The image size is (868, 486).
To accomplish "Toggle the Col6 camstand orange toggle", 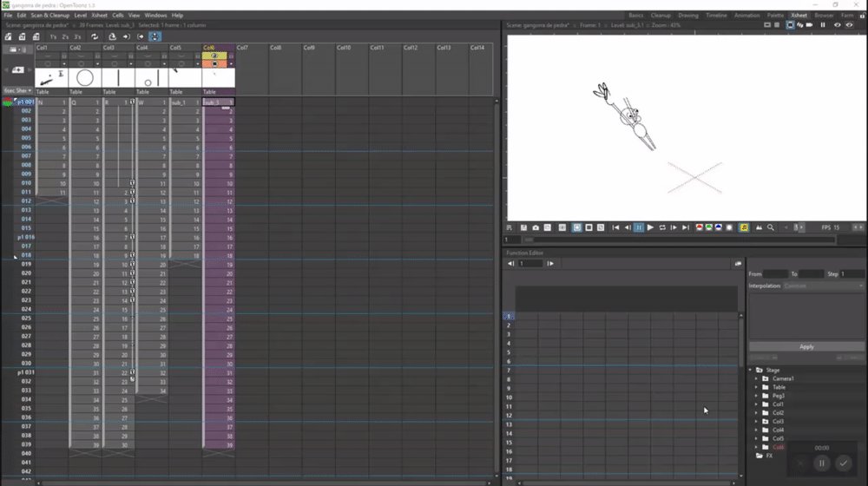I will coord(214,63).
